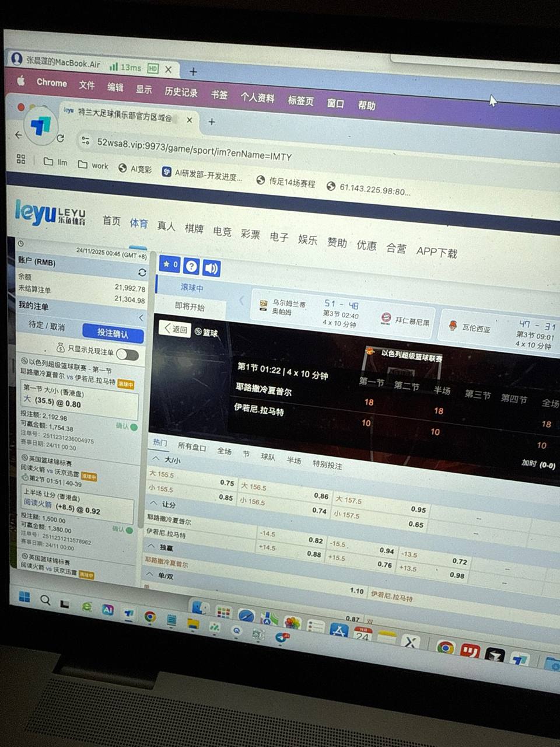
Task: Switch to the 所有盘口 tab
Action: click(x=191, y=447)
